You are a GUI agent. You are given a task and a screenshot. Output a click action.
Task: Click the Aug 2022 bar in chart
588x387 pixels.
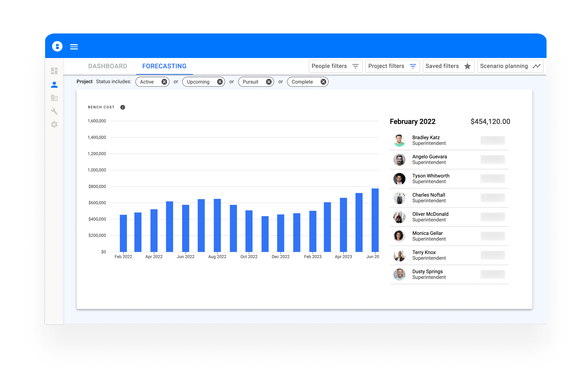pos(217,225)
